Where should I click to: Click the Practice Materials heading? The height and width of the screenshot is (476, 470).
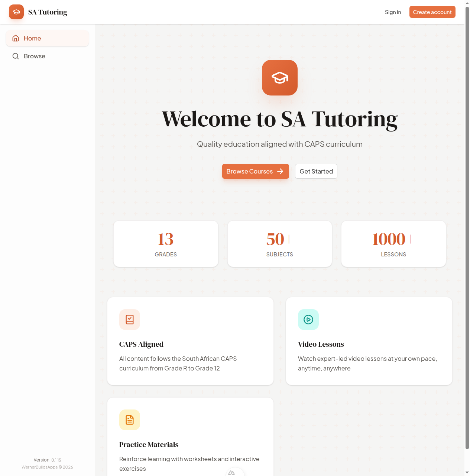[149, 444]
